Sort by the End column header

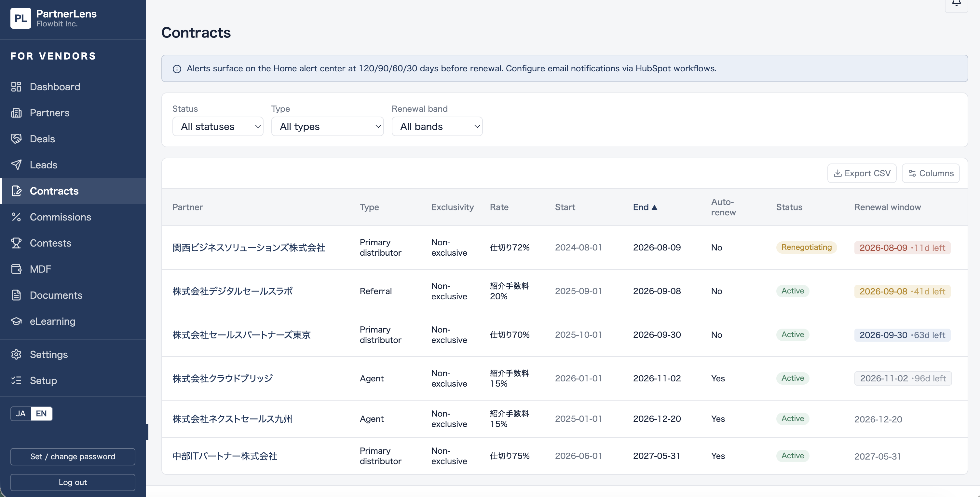[645, 207]
